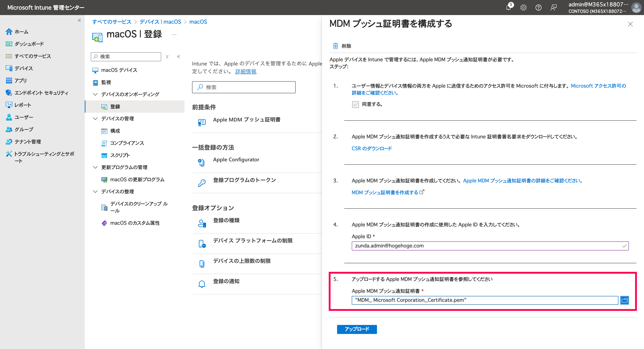Screen dimensions: 644x349
Task: Click the デバイスのクリーンアップ ルール icon
Action: point(104,207)
